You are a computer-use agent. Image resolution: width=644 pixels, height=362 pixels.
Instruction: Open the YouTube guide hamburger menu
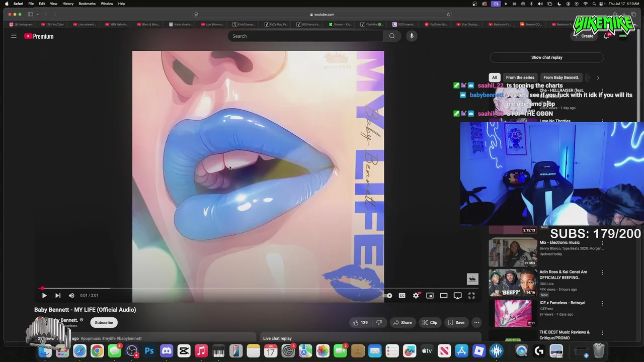(x=14, y=36)
